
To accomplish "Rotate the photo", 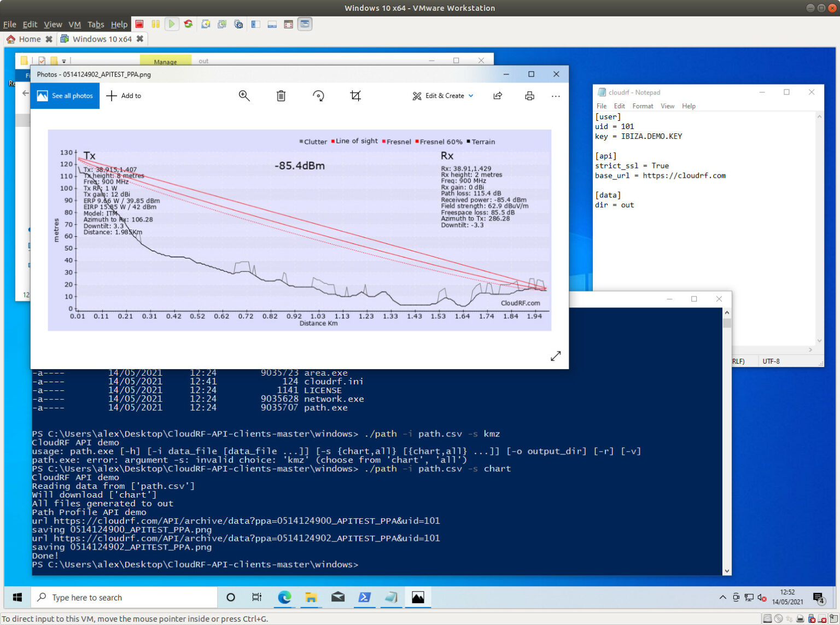I will tap(318, 96).
